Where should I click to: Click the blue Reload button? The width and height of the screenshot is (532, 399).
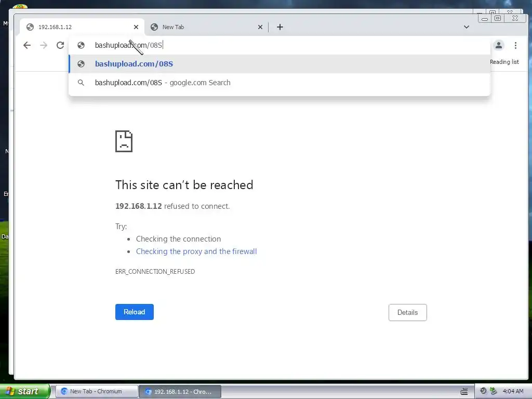click(135, 312)
